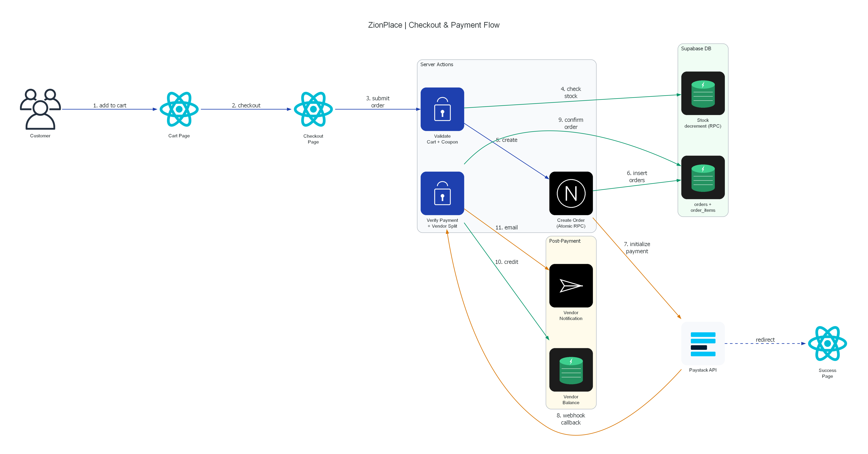
Task: Click the '1. add to cart' edge label
Action: coord(109,105)
